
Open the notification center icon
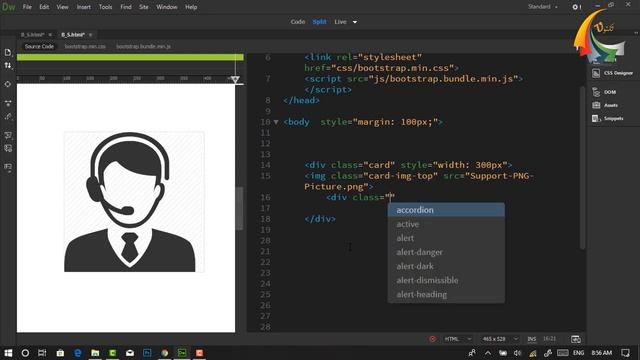coord(625,353)
